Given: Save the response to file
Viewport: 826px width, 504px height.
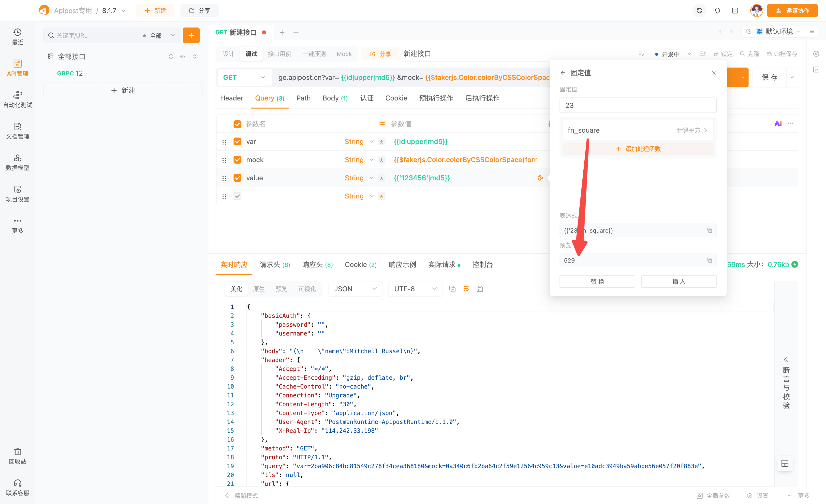Looking at the screenshot, I should point(480,289).
